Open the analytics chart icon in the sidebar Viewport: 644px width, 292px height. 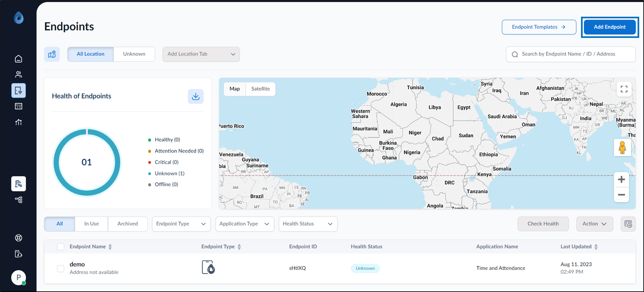(19, 122)
